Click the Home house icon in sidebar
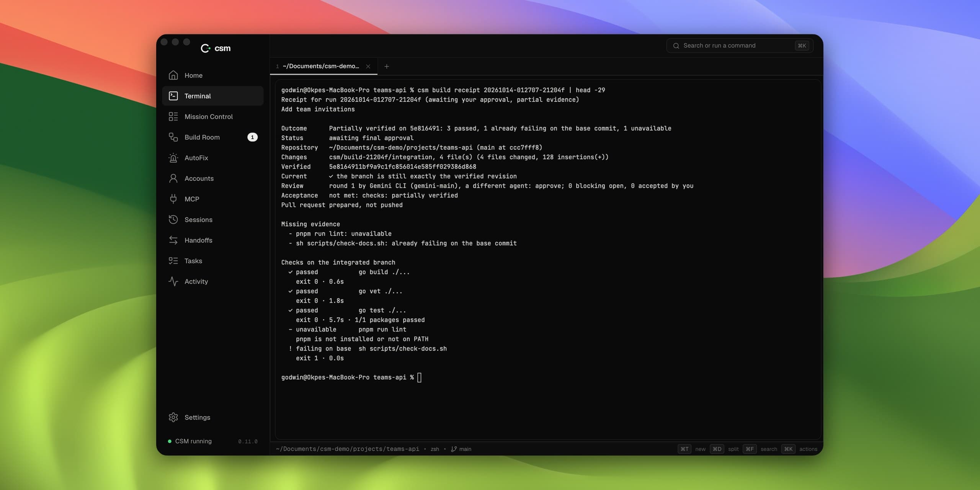Viewport: 980px width, 490px height. (173, 75)
